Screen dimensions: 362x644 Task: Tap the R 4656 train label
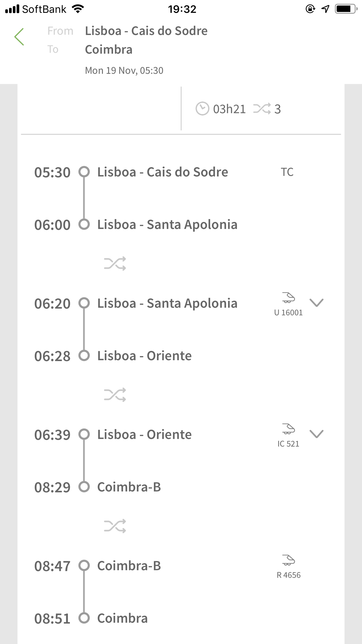click(288, 575)
